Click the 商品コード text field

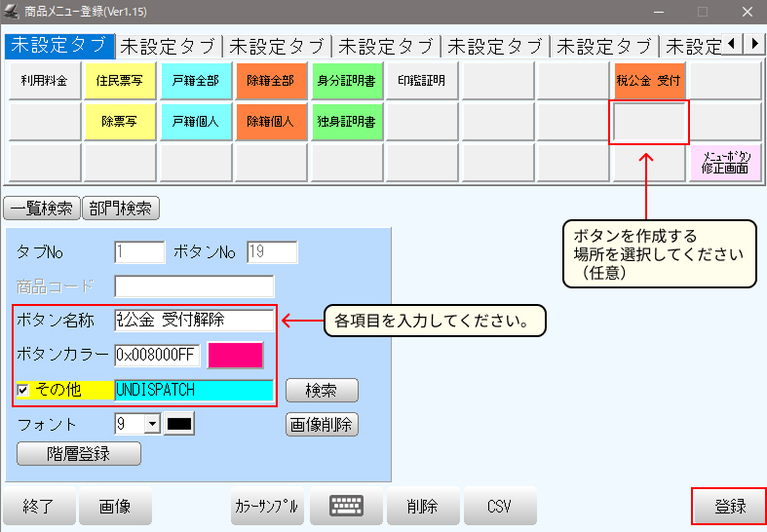coord(194,286)
